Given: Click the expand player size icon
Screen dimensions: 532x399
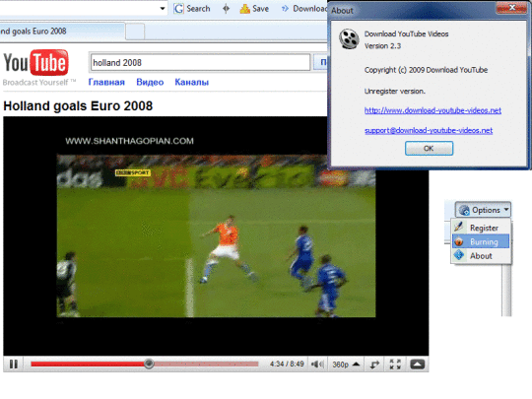Looking at the screenshot, I should pyautogui.click(x=374, y=365).
